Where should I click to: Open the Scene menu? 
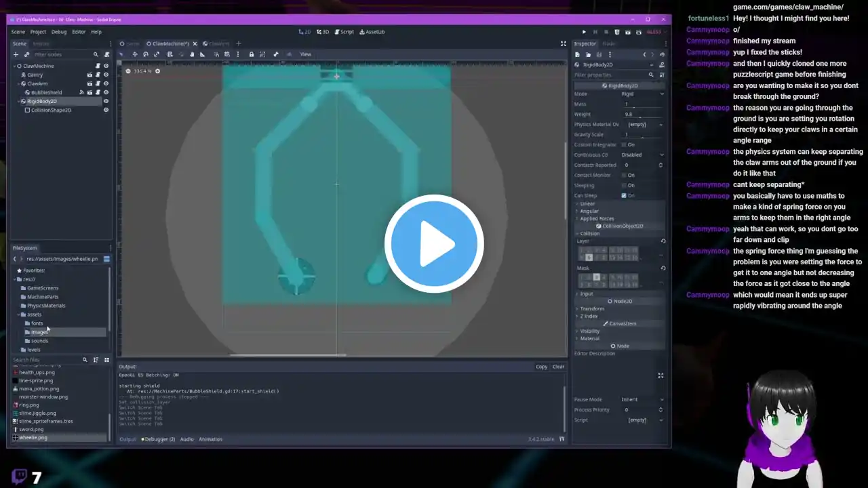[x=18, y=32]
